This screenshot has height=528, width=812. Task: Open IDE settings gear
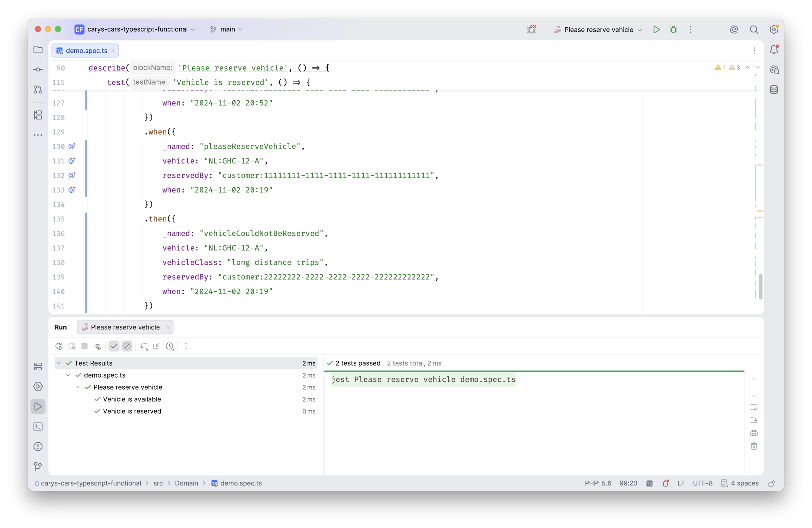774,30
